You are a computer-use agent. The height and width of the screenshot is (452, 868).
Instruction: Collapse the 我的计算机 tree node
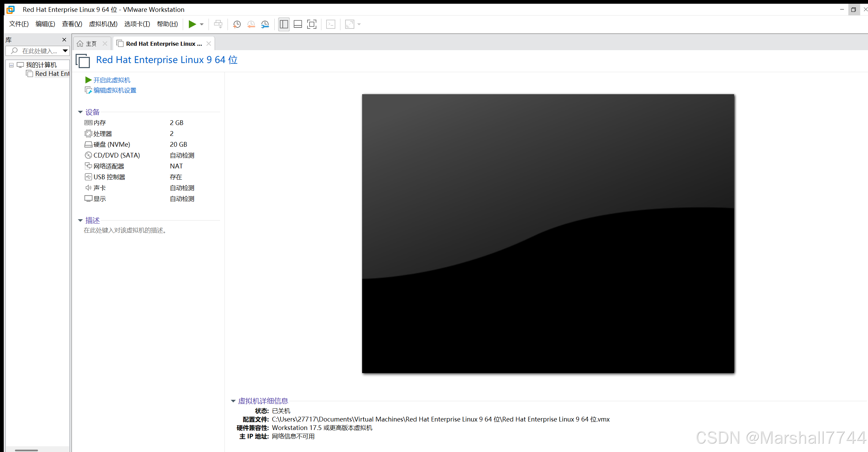[12, 65]
